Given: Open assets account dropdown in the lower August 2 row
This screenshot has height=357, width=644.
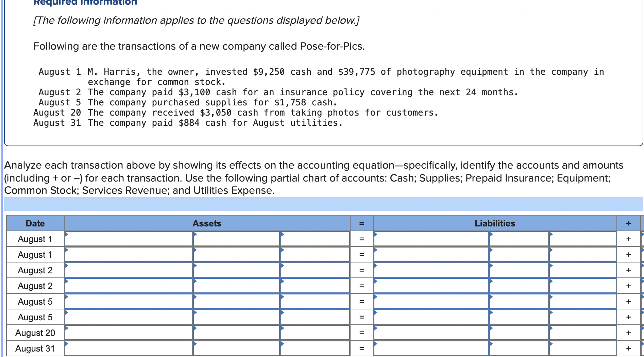Looking at the screenshot, I should tap(129, 286).
